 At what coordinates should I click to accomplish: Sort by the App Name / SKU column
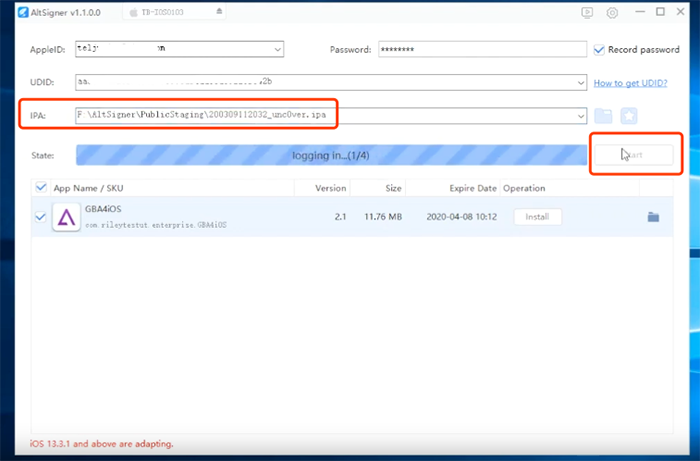coord(90,188)
